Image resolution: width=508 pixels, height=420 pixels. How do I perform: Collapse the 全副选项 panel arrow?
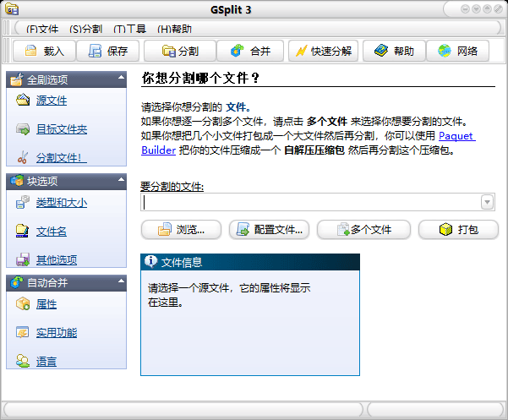121,78
